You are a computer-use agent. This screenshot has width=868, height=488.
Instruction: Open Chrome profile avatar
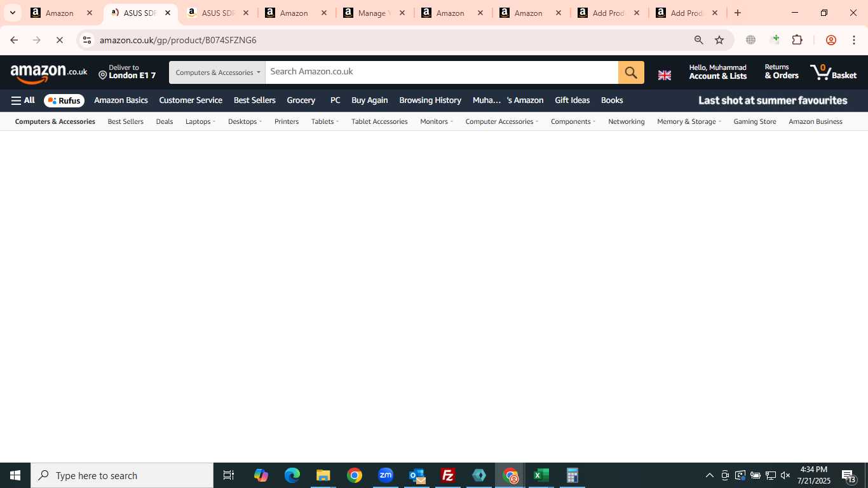point(831,40)
